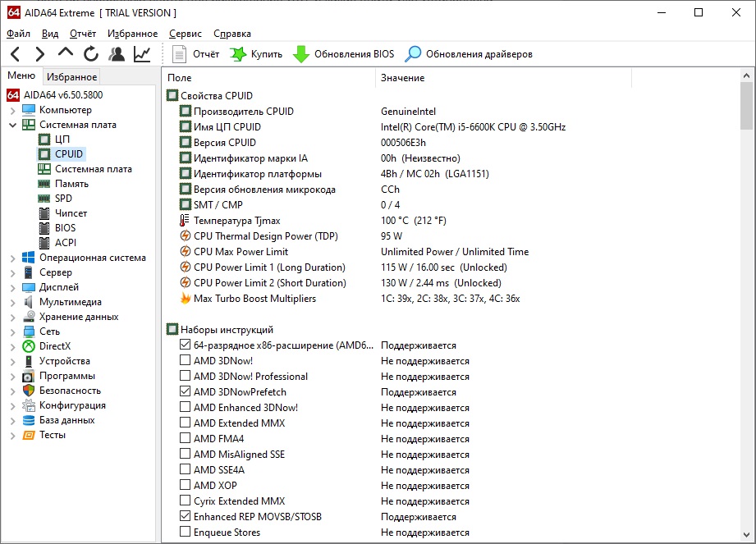756x544 pixels.
Task: Click the Отчёт toolbar button
Action: (x=197, y=54)
